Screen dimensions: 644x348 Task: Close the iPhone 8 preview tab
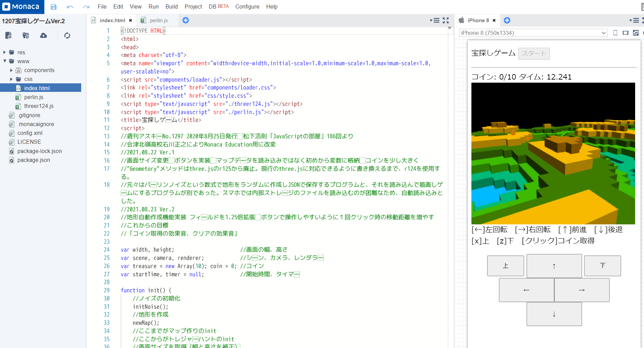pyautogui.click(x=494, y=20)
